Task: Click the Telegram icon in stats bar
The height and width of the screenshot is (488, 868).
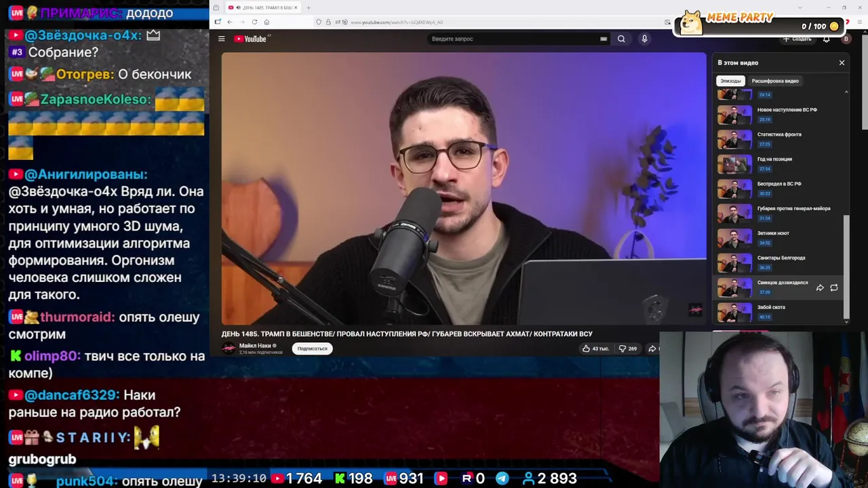Action: click(x=502, y=479)
